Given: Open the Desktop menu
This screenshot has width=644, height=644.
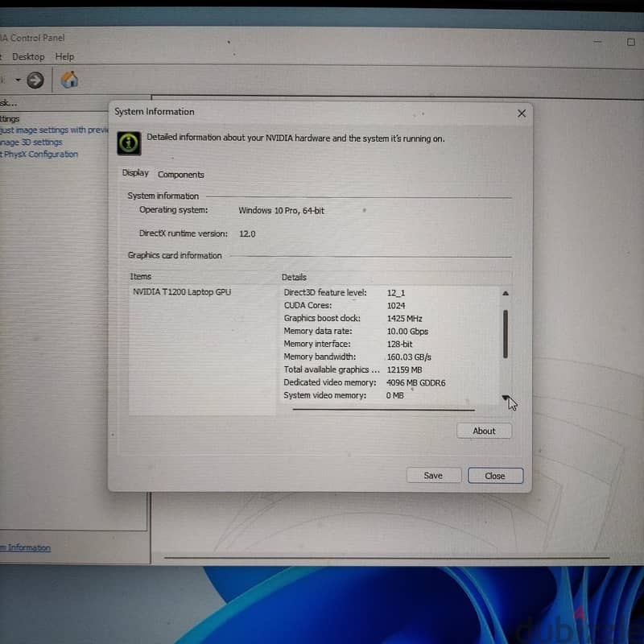Looking at the screenshot, I should pos(28,56).
